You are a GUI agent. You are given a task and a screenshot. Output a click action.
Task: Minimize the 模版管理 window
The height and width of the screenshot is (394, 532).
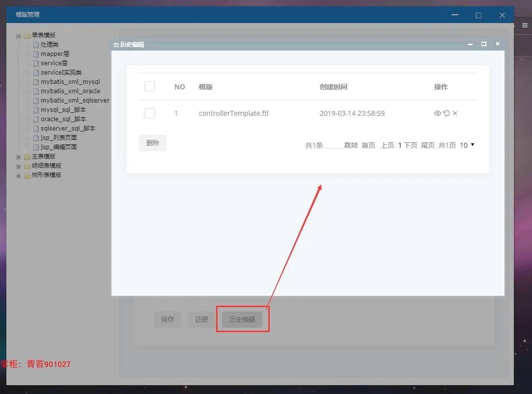click(455, 15)
